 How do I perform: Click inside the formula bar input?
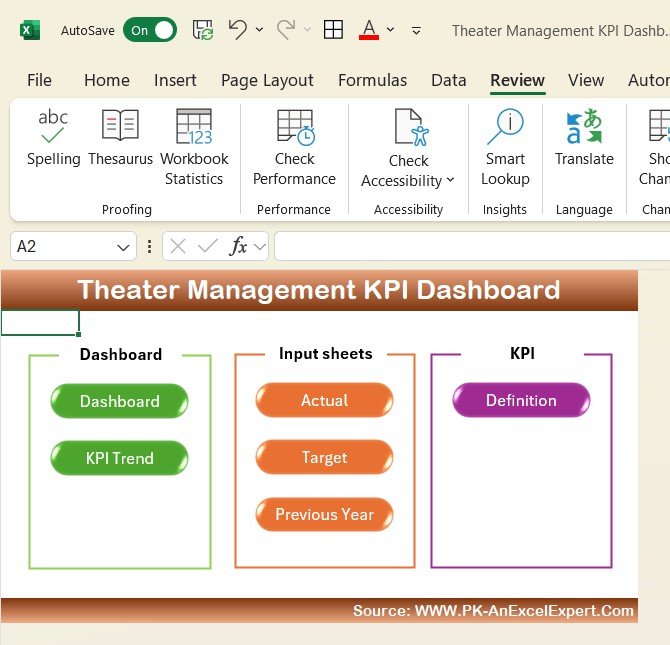coord(472,246)
